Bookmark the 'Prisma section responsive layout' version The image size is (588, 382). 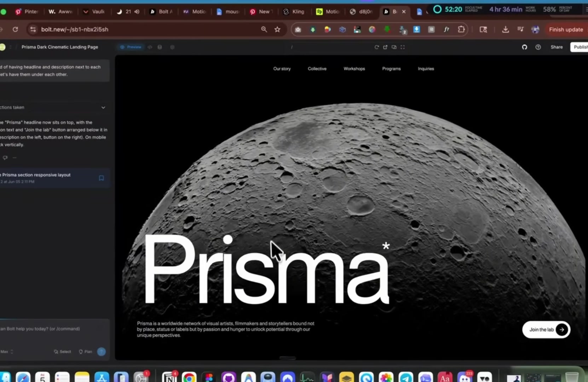tap(102, 178)
